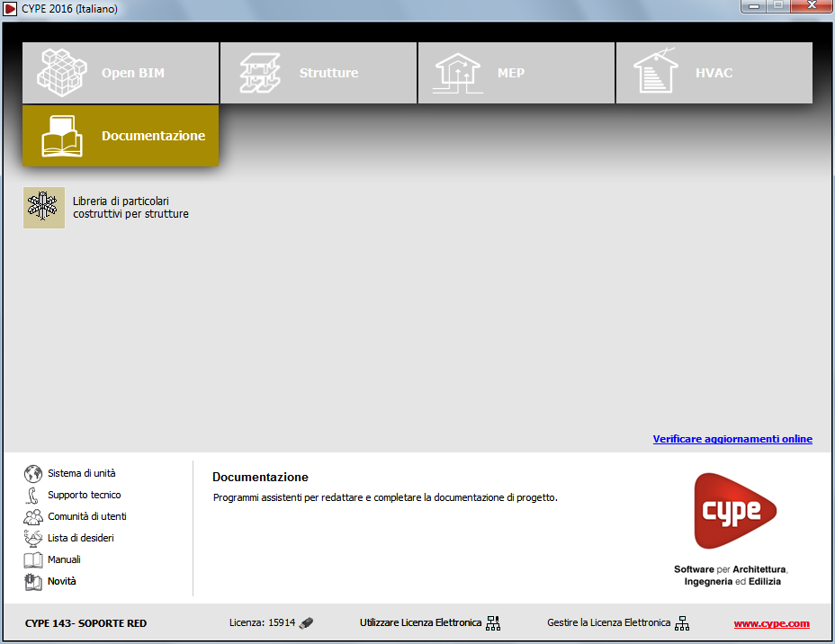Open the Open BIM category tile

click(121, 73)
